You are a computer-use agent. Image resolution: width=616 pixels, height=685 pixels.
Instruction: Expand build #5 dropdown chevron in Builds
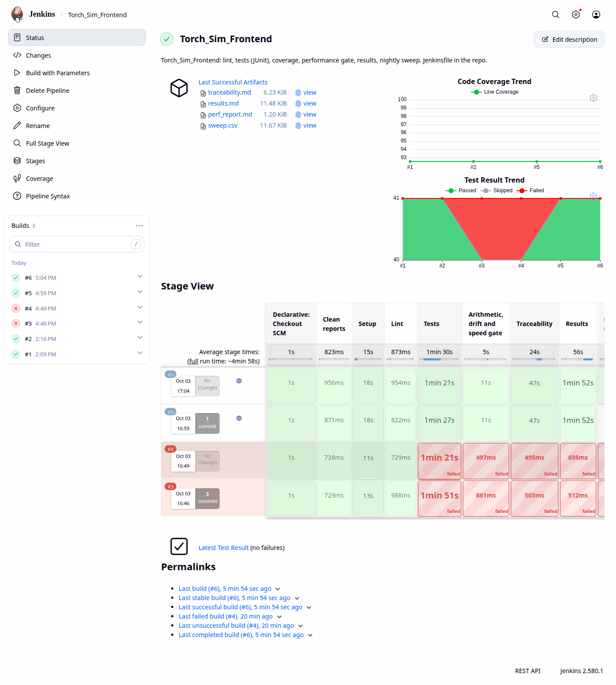[140, 292]
